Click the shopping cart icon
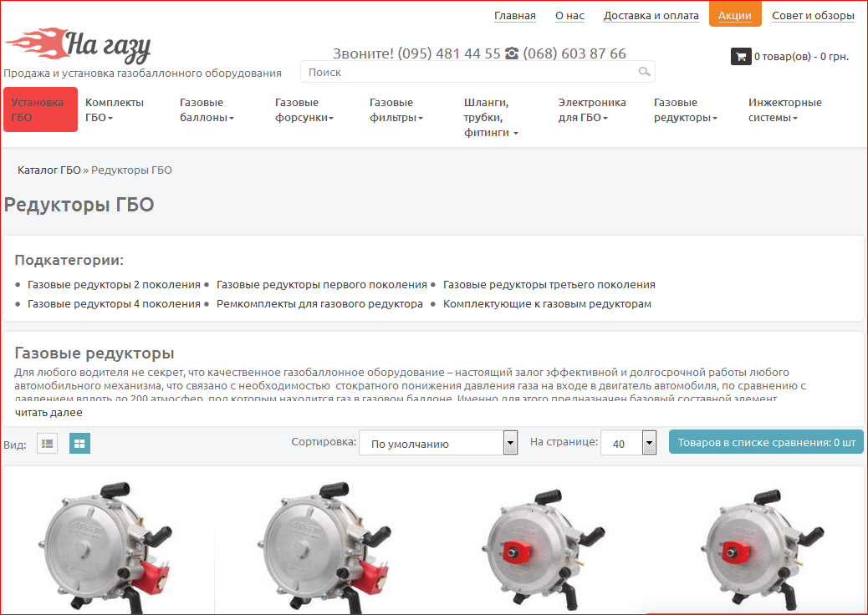 point(740,56)
